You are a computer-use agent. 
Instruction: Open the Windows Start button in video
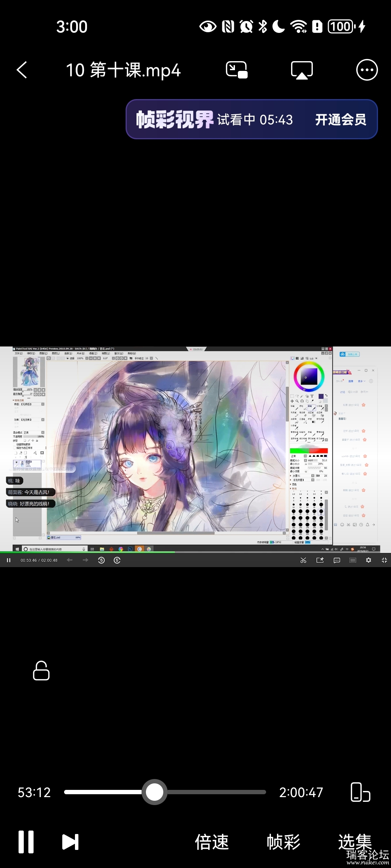click(x=17, y=549)
